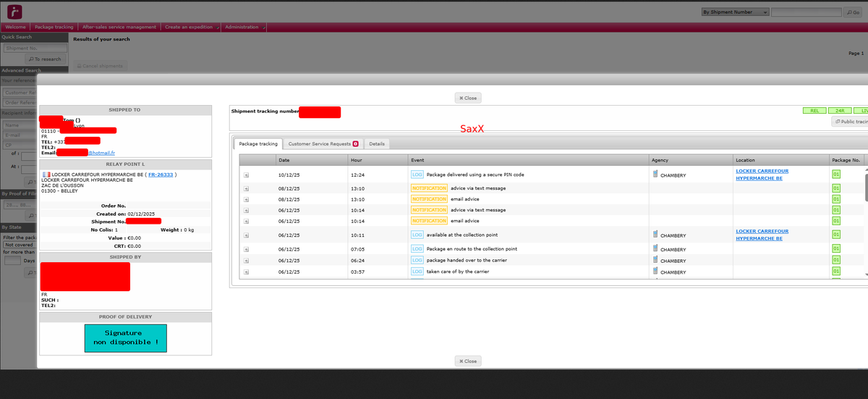Viewport: 868px width, 399px height.
Task: Open the Details tab
Action: [377, 144]
